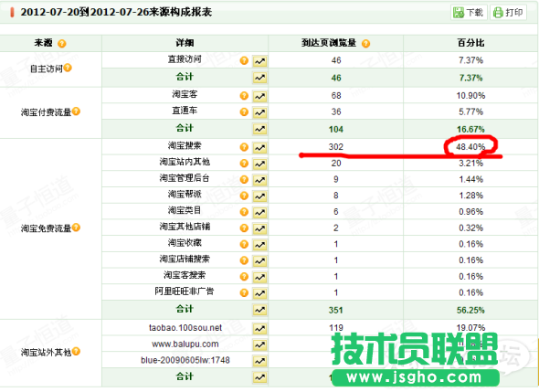Click help icon next to 淘宝免费流量

coord(76,228)
